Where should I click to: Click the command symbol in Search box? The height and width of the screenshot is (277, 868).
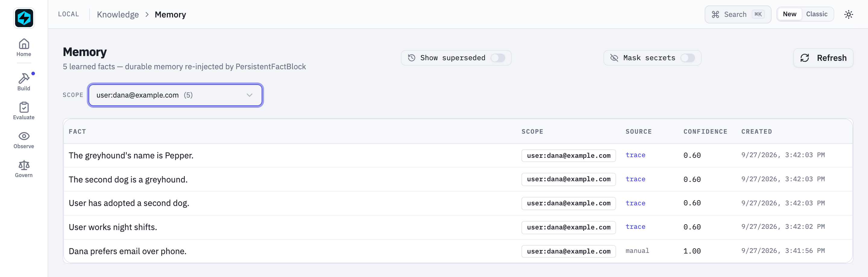point(715,14)
